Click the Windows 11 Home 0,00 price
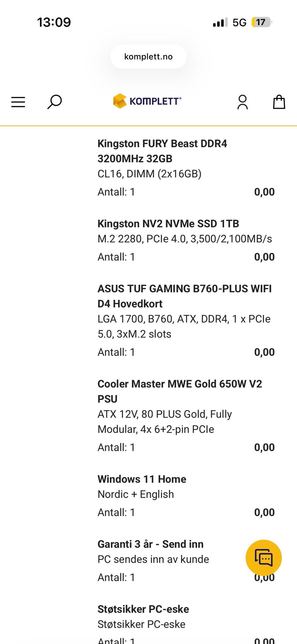This screenshot has height=644, width=297. coord(264,512)
